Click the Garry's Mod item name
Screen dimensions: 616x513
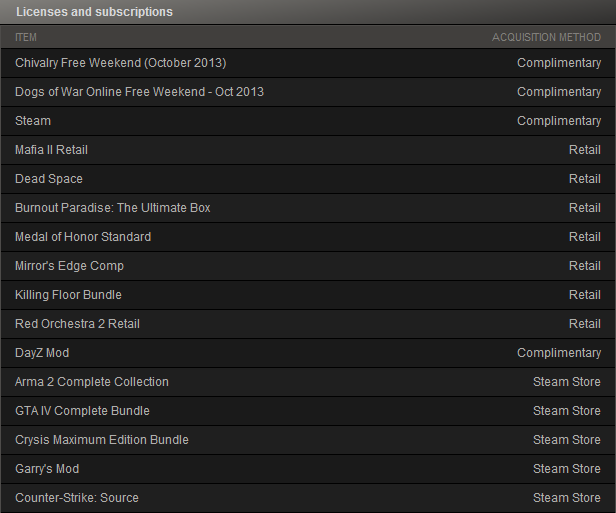(47, 469)
